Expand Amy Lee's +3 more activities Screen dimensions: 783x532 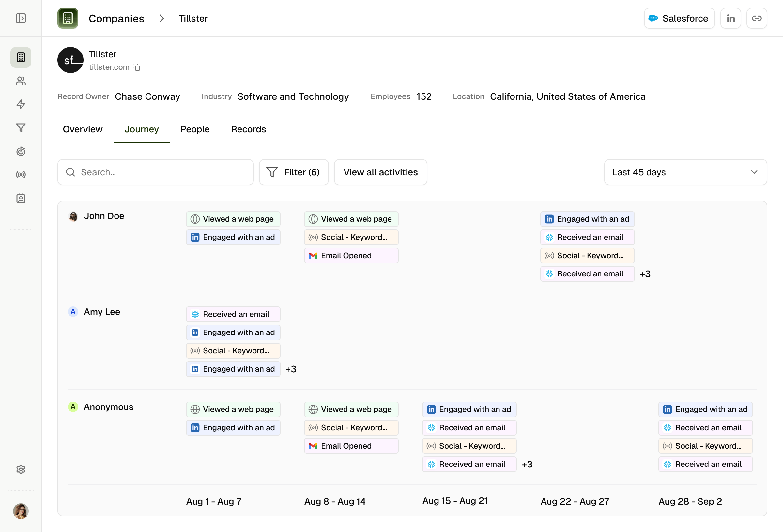click(291, 369)
